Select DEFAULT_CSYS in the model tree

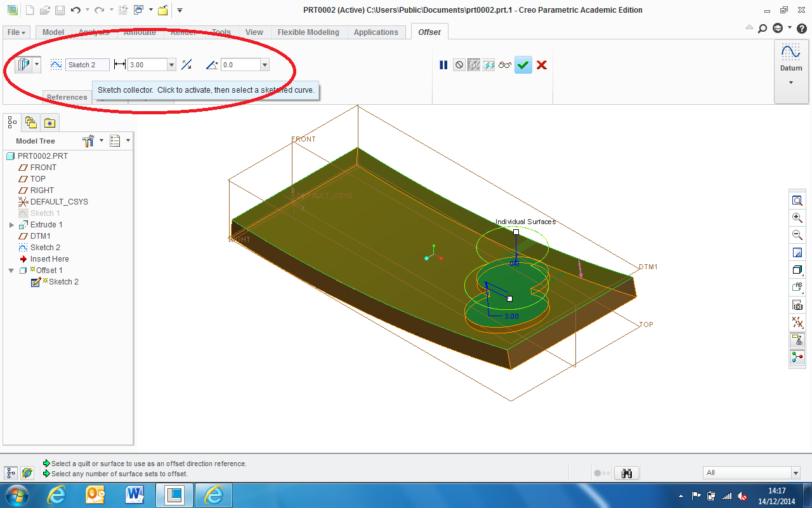tap(53, 202)
